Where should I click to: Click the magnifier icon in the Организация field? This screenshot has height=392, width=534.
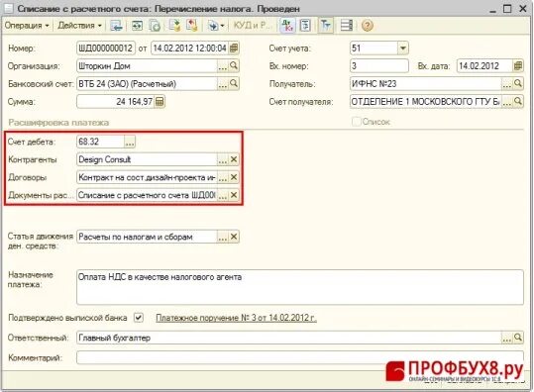234,65
